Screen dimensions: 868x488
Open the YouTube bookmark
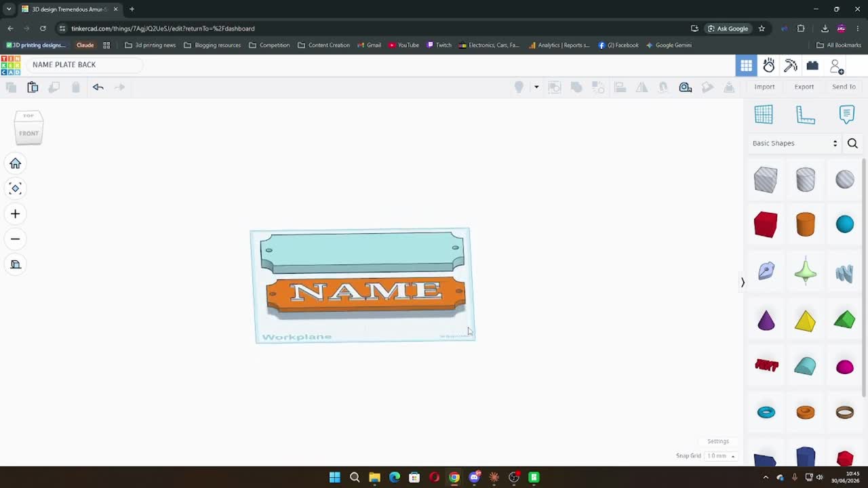point(403,45)
